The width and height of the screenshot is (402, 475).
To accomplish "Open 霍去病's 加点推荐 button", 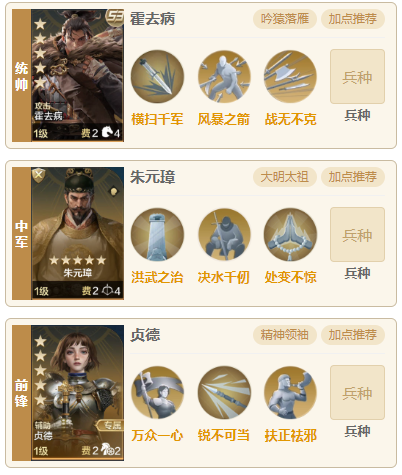I will point(353,19).
